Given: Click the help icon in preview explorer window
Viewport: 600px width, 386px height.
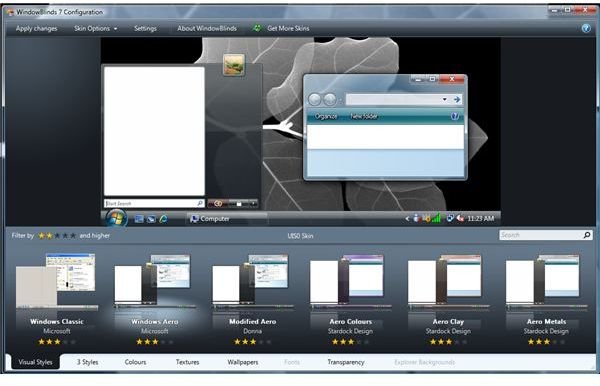Looking at the screenshot, I should point(454,116).
